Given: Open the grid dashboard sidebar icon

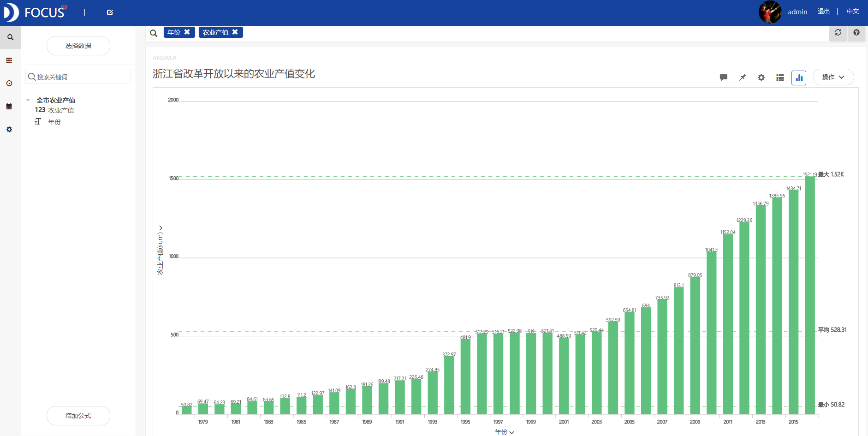Looking at the screenshot, I should tap(9, 60).
